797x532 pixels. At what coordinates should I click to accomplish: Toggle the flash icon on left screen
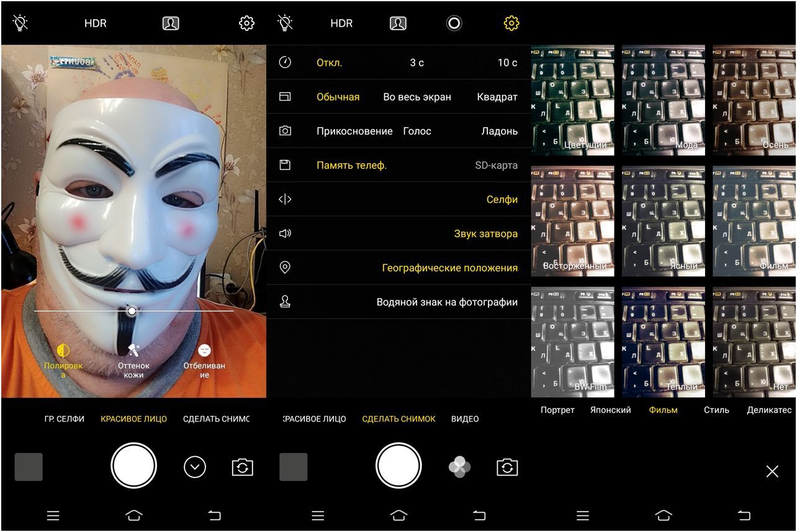(x=20, y=24)
